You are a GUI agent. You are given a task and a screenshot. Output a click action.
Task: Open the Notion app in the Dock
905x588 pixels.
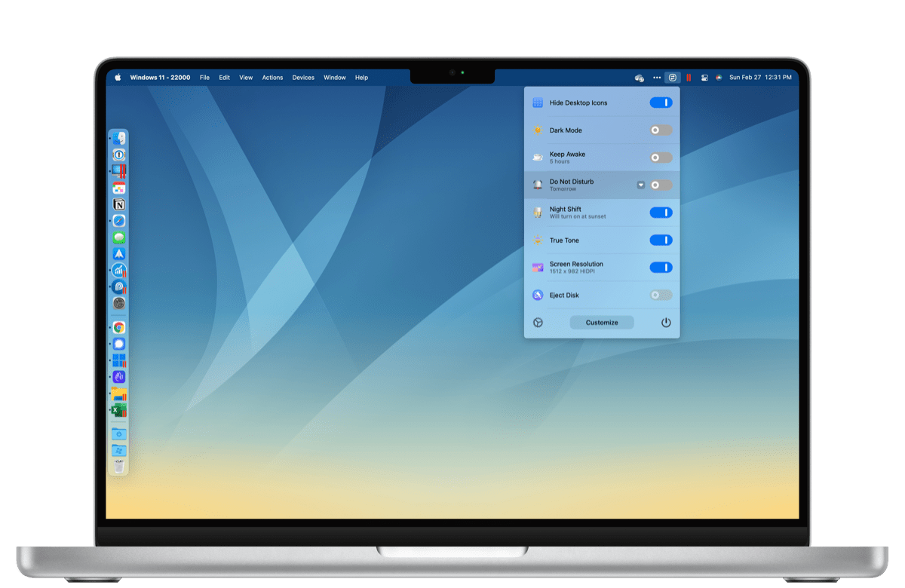(119, 204)
